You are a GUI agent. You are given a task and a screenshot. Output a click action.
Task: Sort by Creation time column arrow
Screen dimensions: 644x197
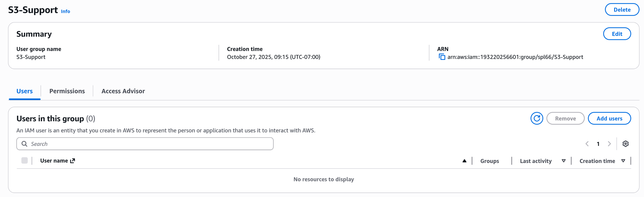click(x=623, y=161)
